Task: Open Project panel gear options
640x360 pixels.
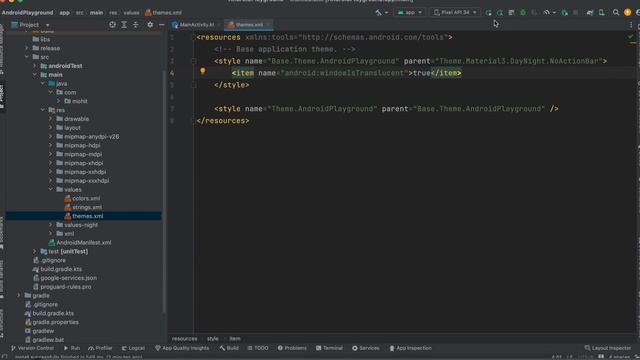Action: coord(150,25)
